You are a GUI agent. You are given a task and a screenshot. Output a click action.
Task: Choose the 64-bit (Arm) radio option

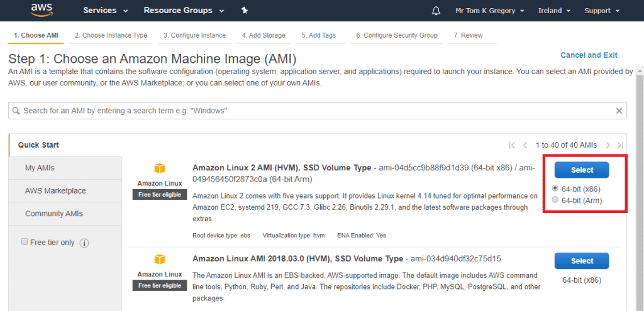tap(555, 200)
